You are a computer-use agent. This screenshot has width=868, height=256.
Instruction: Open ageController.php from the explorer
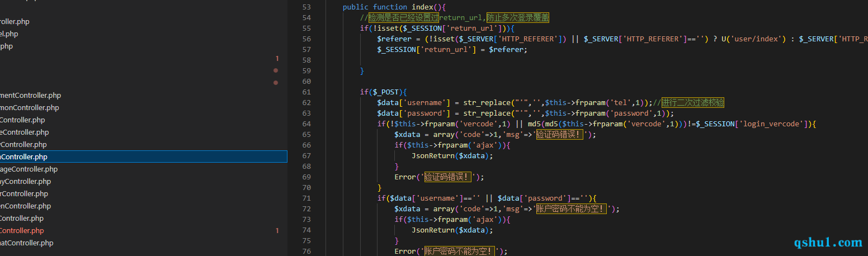29,169
